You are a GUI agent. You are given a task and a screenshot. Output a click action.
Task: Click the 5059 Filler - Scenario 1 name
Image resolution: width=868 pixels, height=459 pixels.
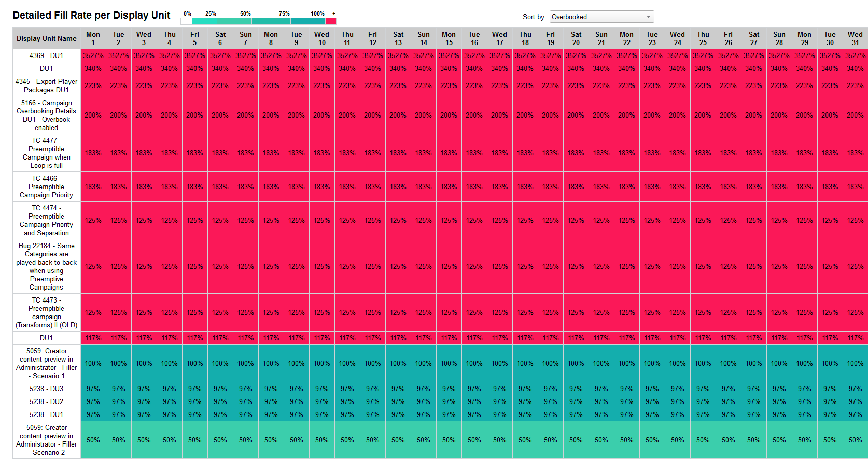point(47,363)
